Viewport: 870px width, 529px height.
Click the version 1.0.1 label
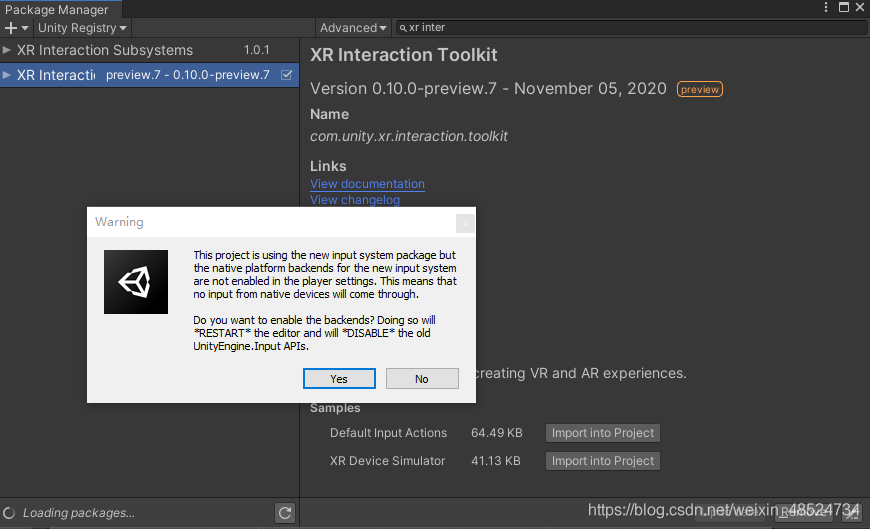[x=256, y=50]
